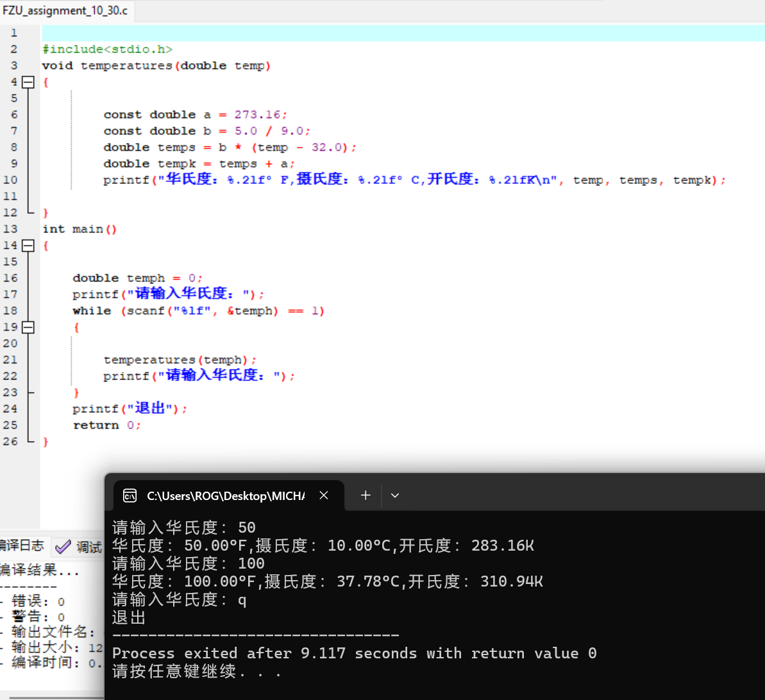Collapse the temperatures function fold marker
The height and width of the screenshot is (700, 765).
pyautogui.click(x=28, y=82)
